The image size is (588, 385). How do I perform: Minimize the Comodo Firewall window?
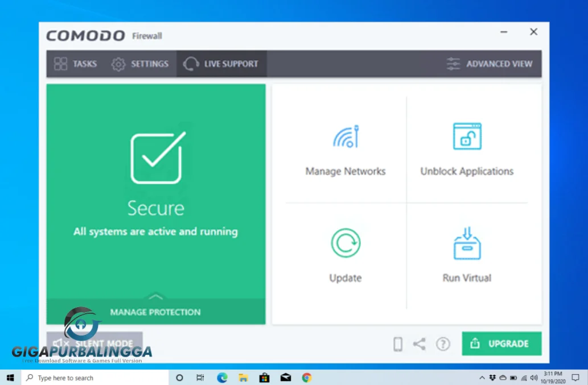click(504, 32)
